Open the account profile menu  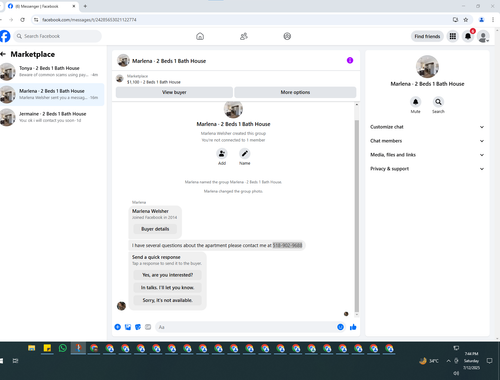[x=483, y=36]
